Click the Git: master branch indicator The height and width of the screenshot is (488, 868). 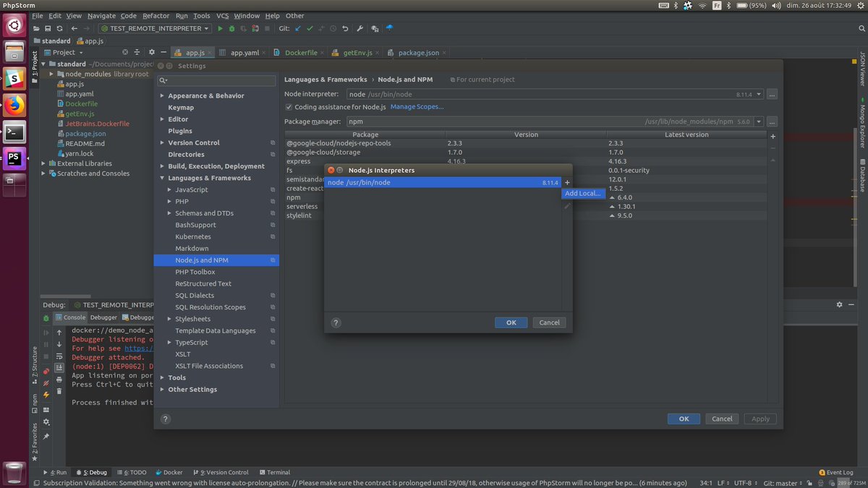coord(783,483)
